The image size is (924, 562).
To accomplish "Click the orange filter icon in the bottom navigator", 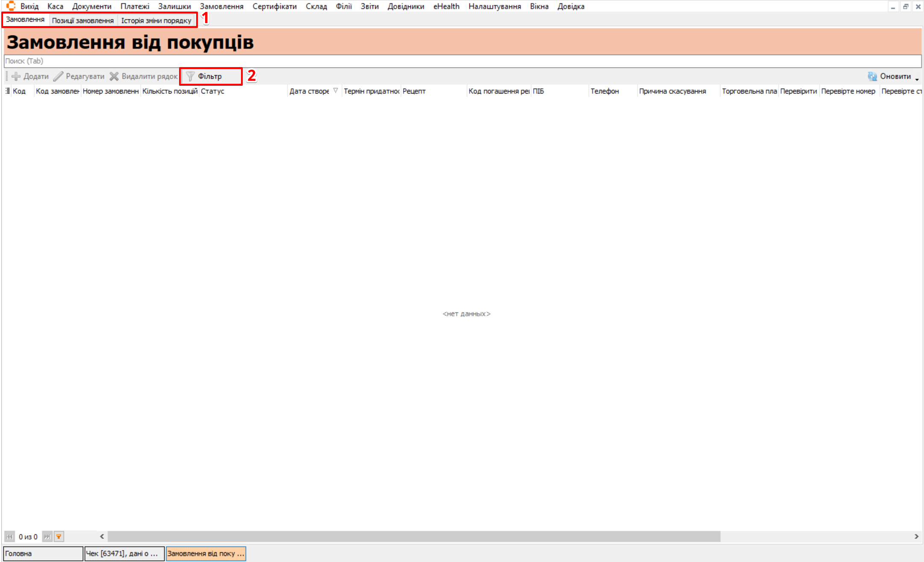I will (x=59, y=536).
